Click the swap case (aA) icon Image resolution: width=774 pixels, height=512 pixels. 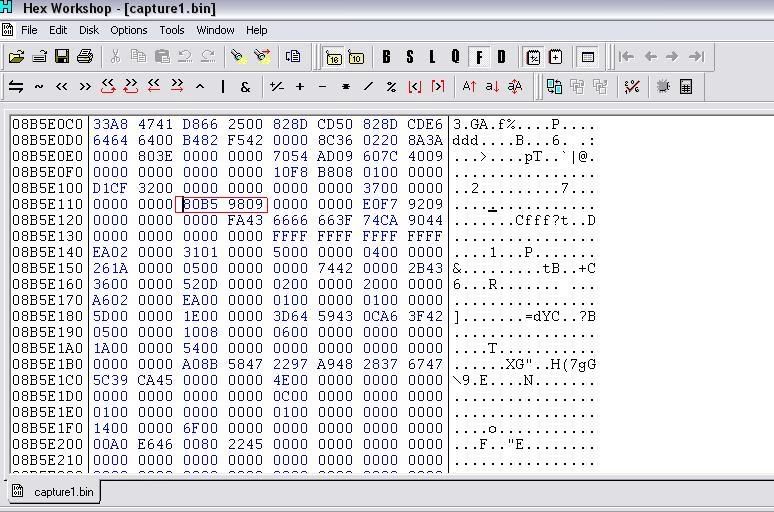coord(514,87)
